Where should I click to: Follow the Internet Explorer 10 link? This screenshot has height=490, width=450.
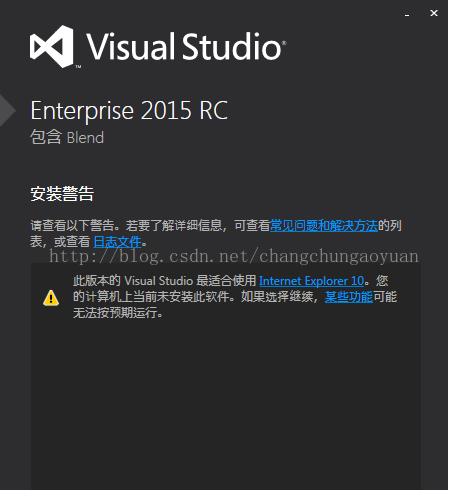click(x=311, y=281)
